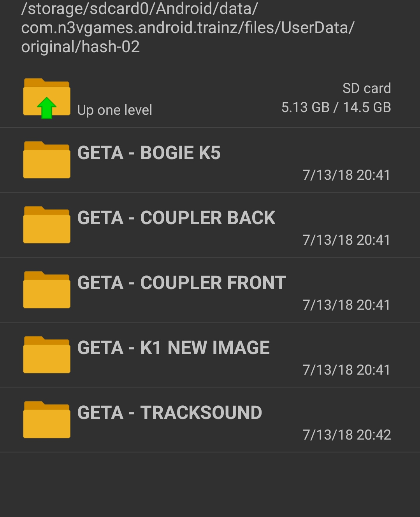420x517 pixels.
Task: Click the Up one level label
Action: (x=114, y=110)
